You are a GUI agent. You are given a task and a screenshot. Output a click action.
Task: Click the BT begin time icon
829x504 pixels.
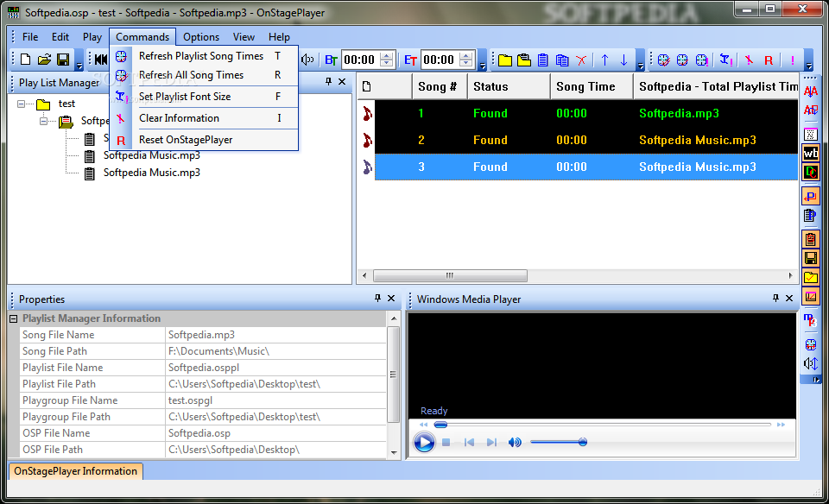(331, 60)
